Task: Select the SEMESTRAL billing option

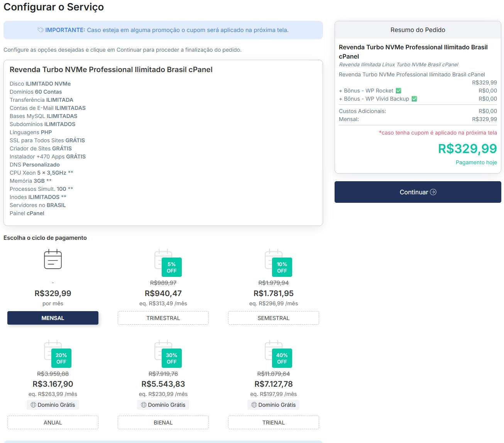Action: point(274,318)
